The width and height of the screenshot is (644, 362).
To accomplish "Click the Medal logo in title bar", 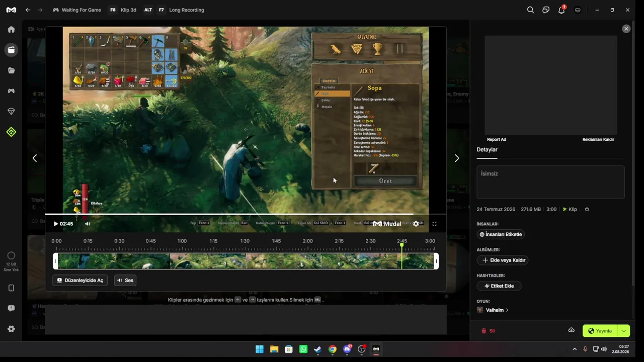I will coord(11,10).
